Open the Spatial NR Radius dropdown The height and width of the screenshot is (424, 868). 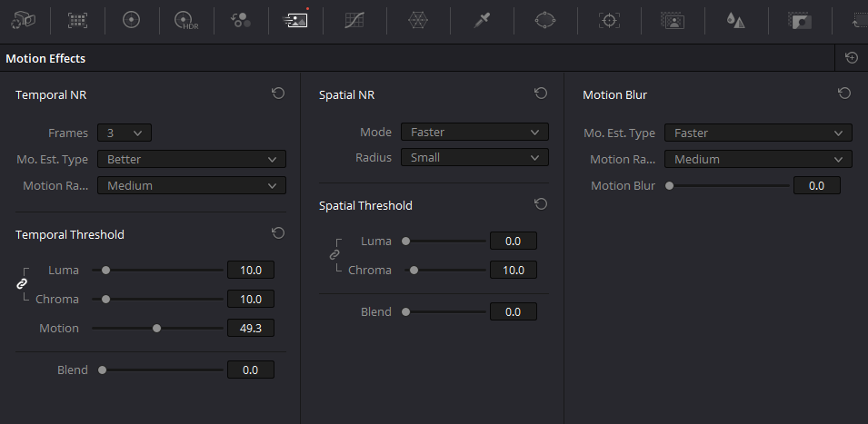click(x=474, y=157)
